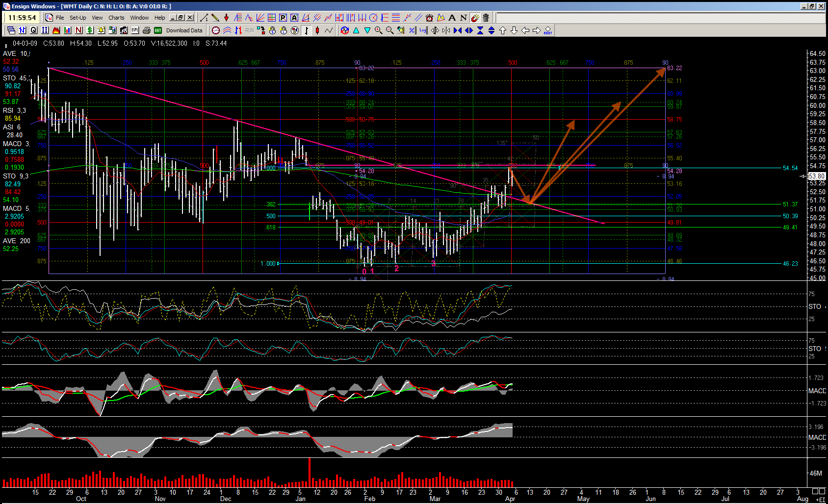Select the line chart style
The image size is (828, 504).
(x=329, y=30)
